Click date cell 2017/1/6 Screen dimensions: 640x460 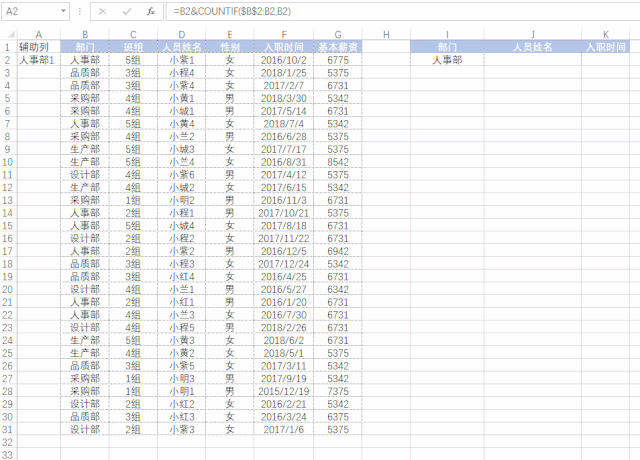pos(284,429)
